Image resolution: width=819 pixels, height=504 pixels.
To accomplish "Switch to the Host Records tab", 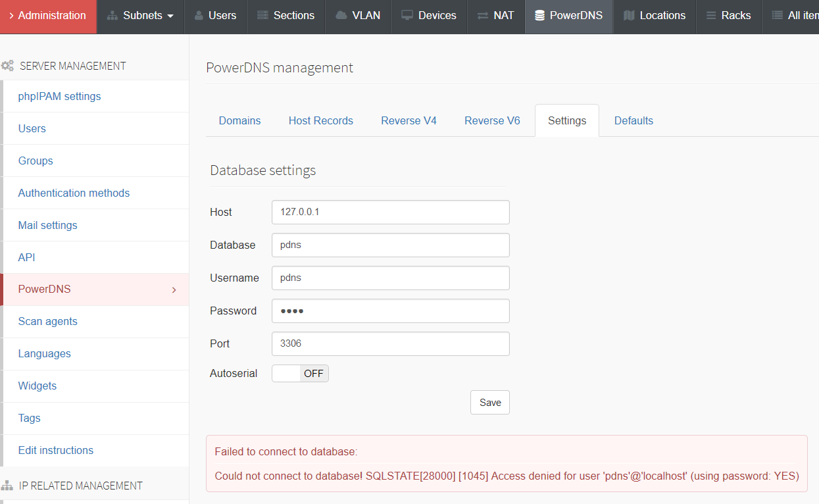I will click(x=320, y=120).
